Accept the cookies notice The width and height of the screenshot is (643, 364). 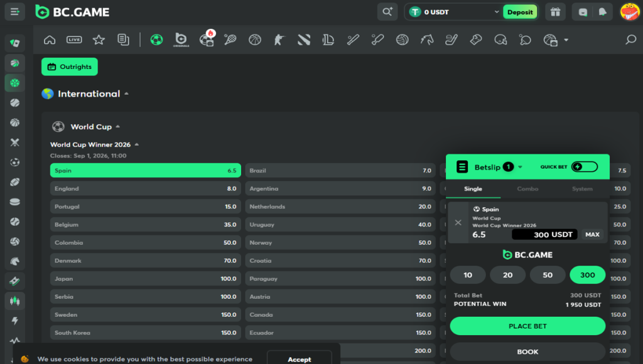tap(300, 358)
